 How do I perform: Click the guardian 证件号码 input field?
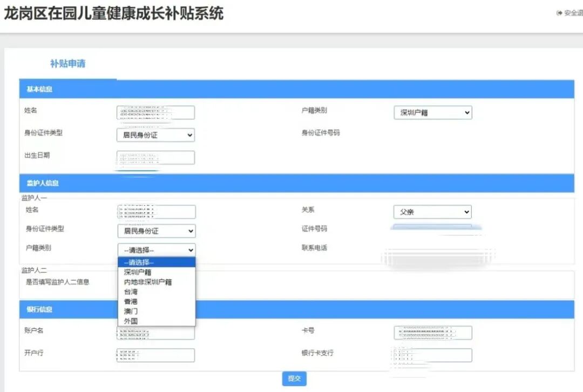click(432, 229)
